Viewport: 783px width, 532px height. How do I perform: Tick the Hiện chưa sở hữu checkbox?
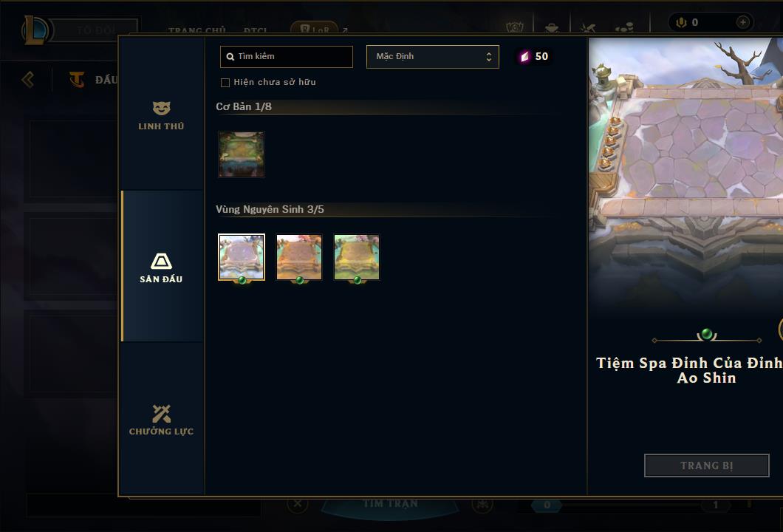225,83
